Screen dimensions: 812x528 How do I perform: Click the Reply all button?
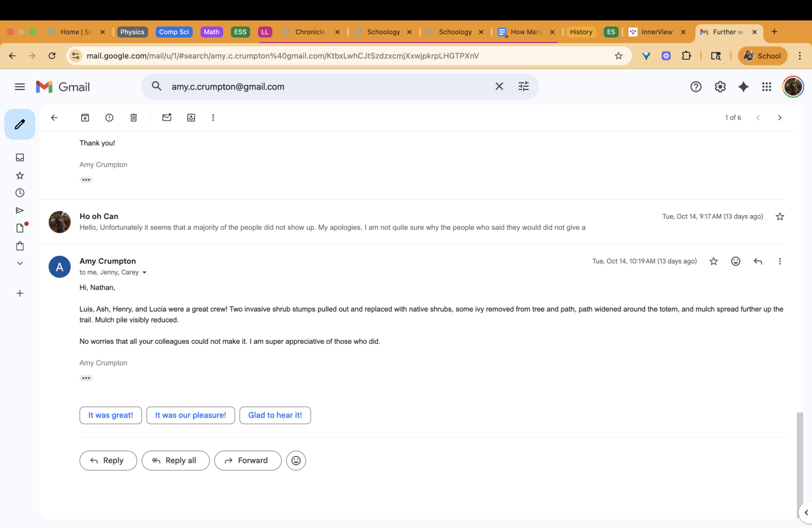[176, 461]
